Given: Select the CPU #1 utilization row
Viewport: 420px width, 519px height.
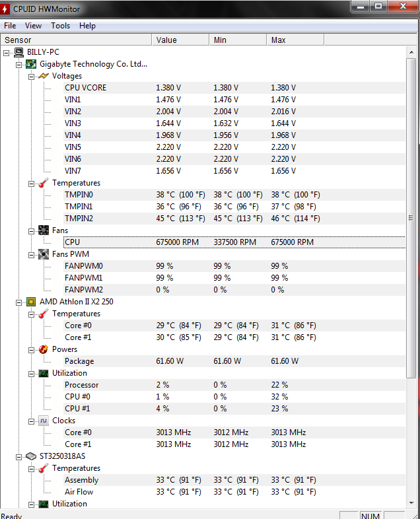Looking at the screenshot, I should pos(234,409).
